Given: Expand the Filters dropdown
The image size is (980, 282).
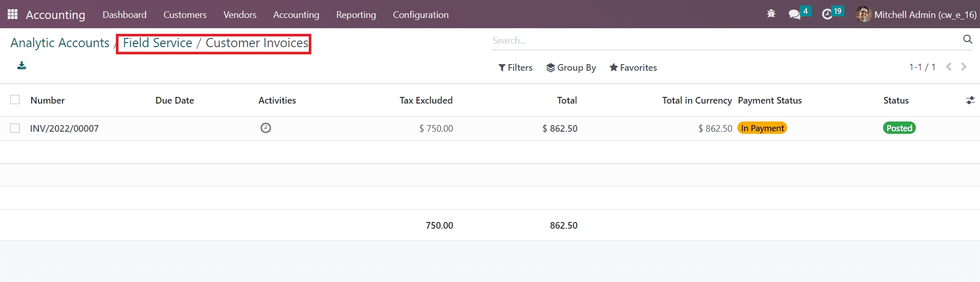Looking at the screenshot, I should (515, 68).
